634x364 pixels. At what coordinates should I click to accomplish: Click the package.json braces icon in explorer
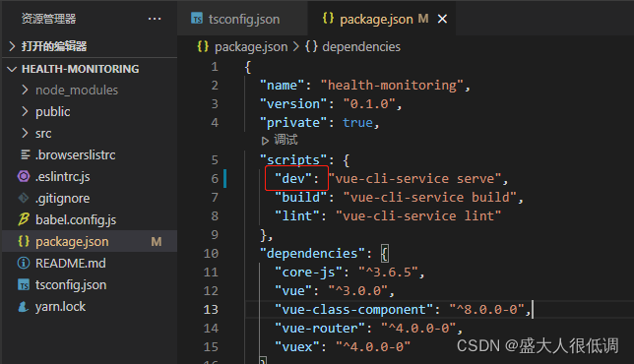[24, 241]
